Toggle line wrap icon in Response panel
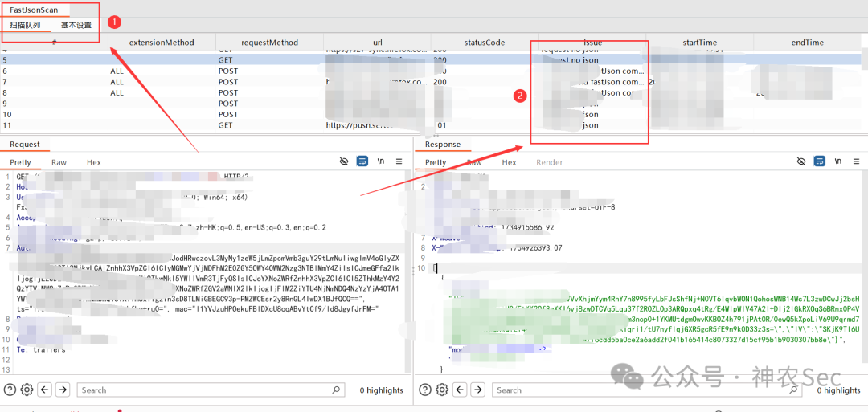The width and height of the screenshot is (868, 412). pos(819,161)
